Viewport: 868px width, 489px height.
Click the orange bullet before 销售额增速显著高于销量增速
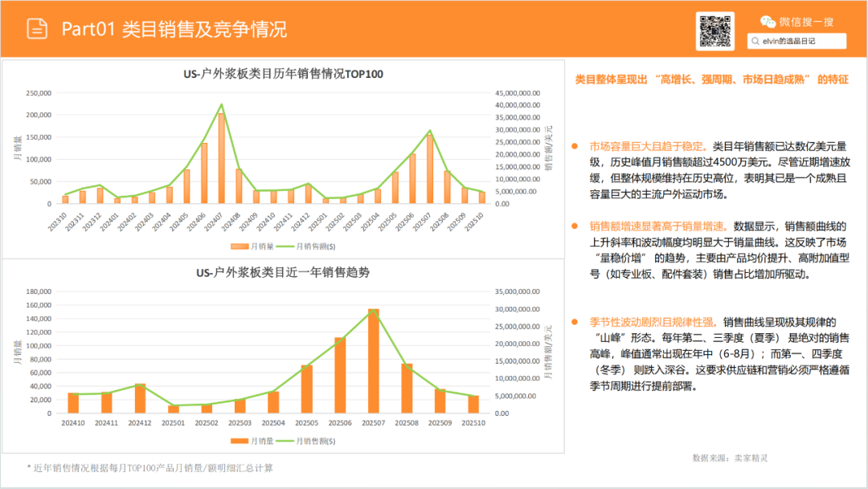[575, 226]
